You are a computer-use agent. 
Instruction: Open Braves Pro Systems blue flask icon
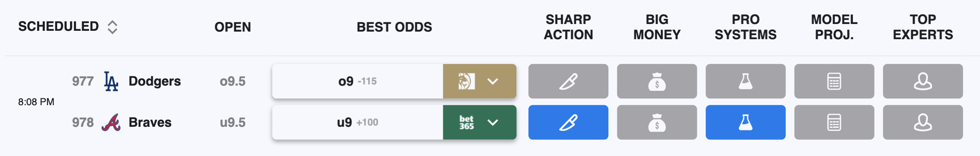pyautogui.click(x=746, y=122)
